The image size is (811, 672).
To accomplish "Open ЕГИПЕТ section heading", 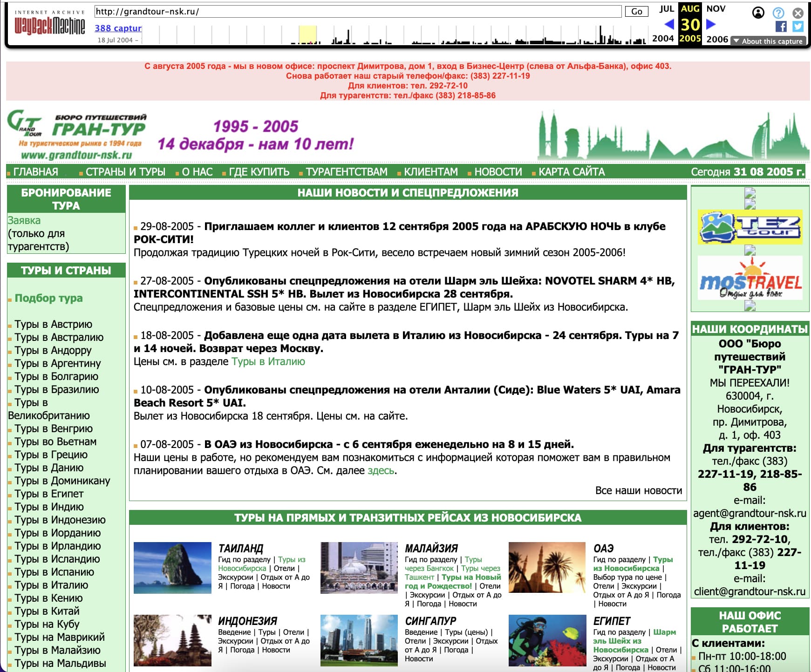I will coord(612,621).
